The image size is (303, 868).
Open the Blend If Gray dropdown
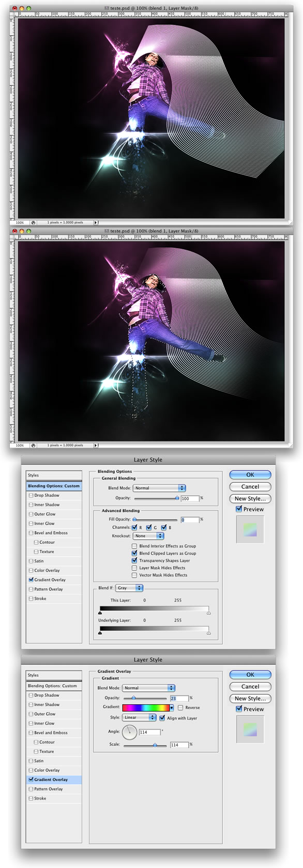coord(129,588)
